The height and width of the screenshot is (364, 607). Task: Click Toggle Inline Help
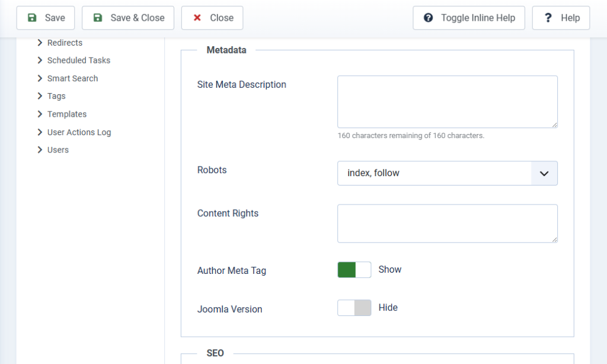(x=468, y=18)
